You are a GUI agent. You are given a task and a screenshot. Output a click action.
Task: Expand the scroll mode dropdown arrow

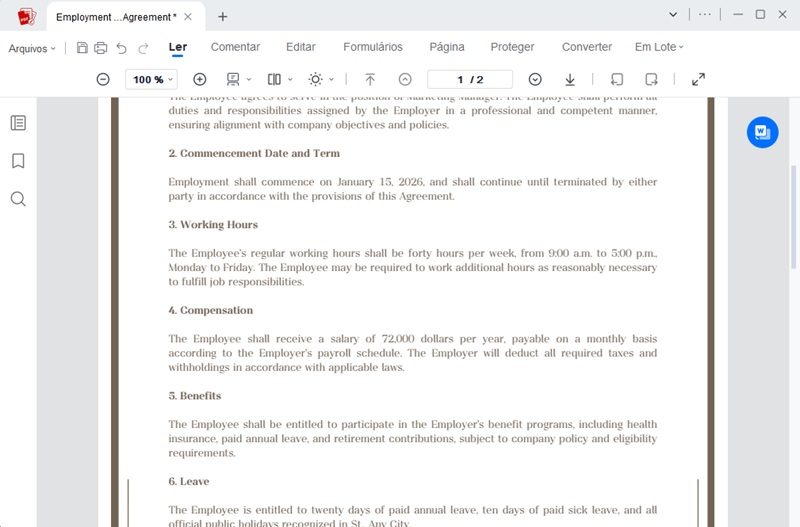click(x=249, y=80)
